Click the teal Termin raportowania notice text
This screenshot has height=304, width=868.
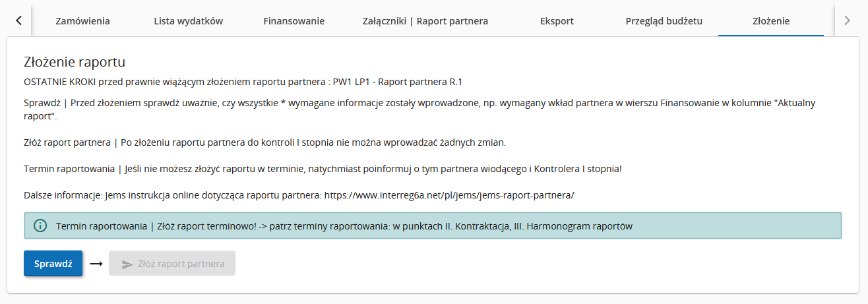[344, 226]
